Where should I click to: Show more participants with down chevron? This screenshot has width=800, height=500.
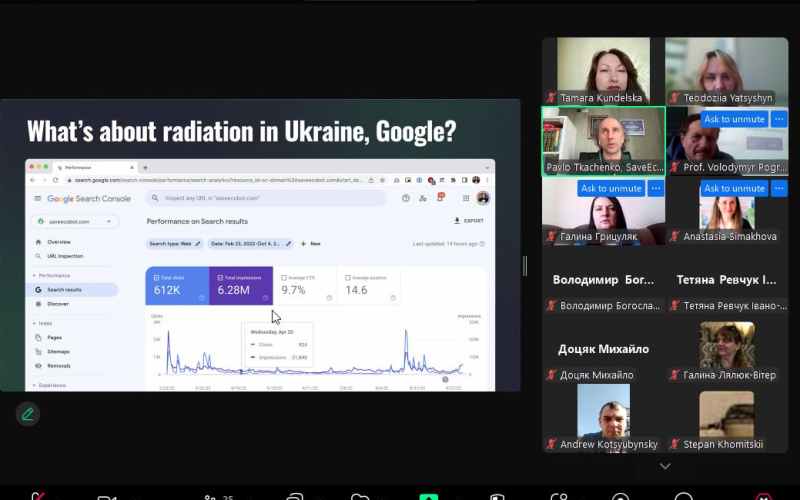(x=665, y=466)
